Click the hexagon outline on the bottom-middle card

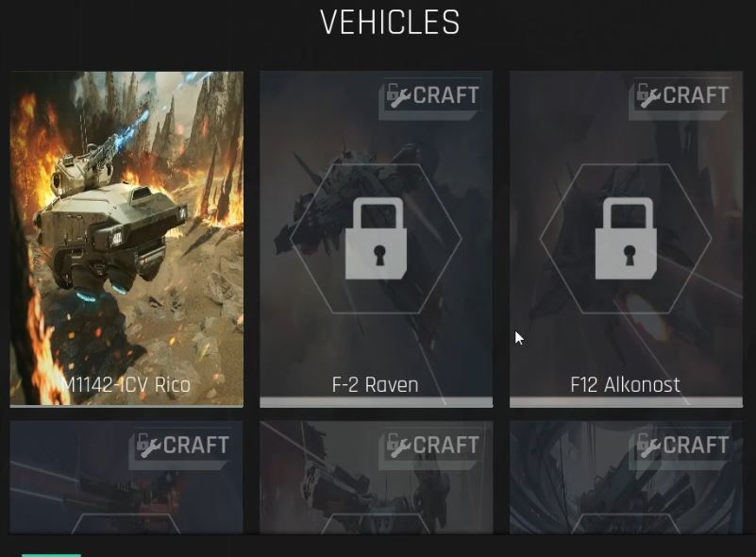(376, 524)
